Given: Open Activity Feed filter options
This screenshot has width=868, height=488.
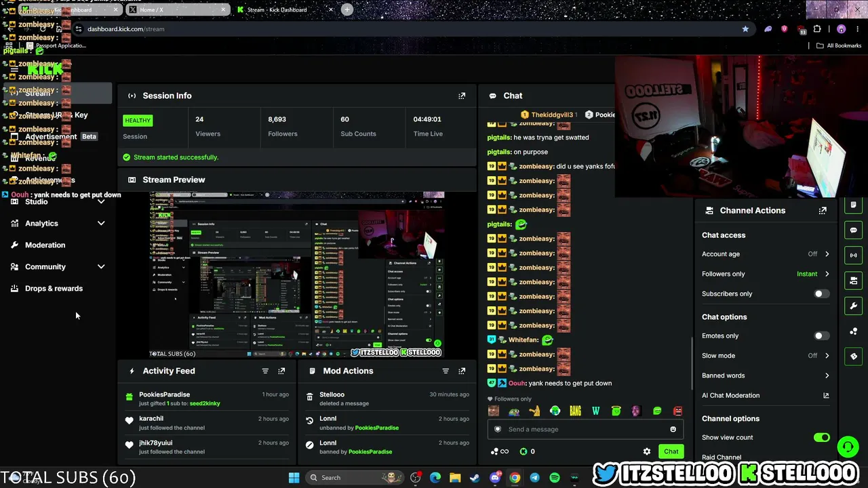Looking at the screenshot, I should pos(265,371).
